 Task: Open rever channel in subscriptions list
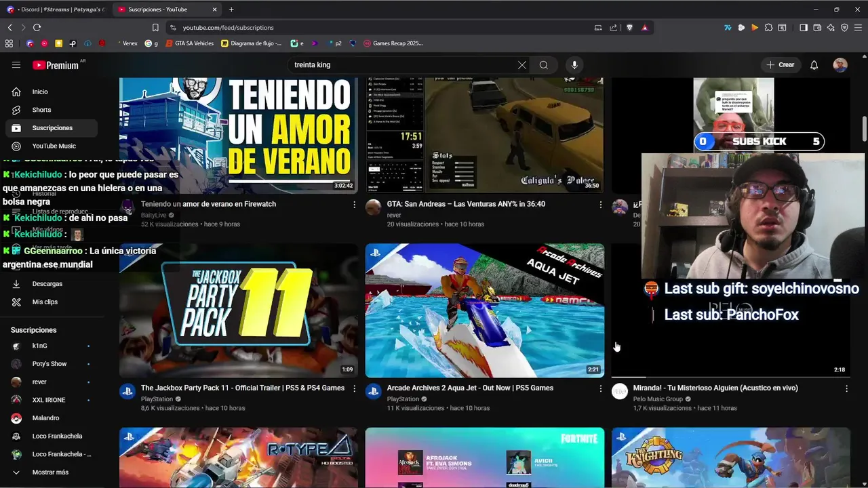[51, 382]
